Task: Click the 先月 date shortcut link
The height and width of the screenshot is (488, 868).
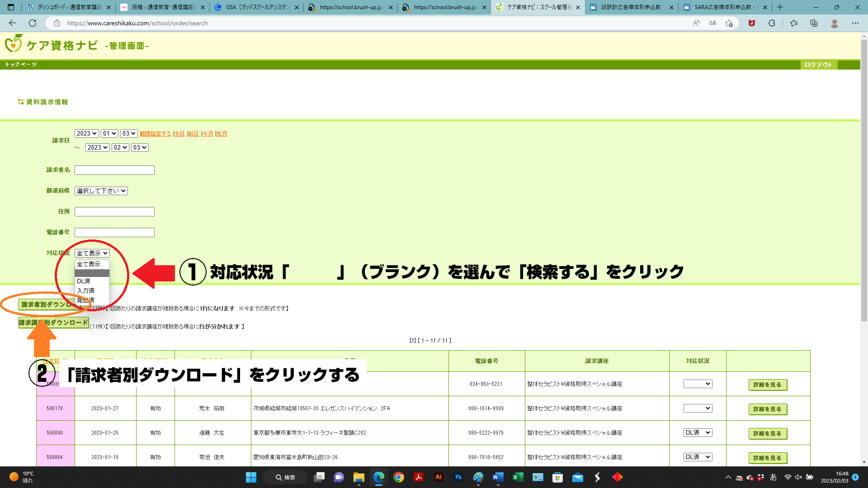Action: [x=222, y=134]
